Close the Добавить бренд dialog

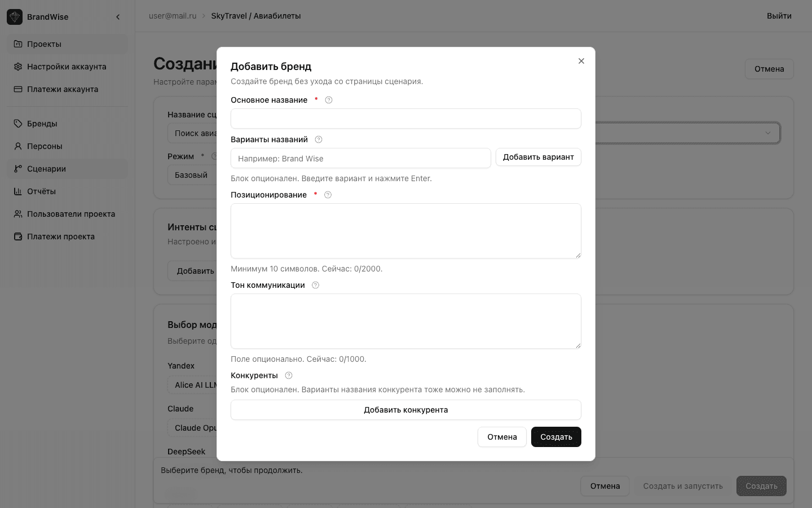[581, 61]
